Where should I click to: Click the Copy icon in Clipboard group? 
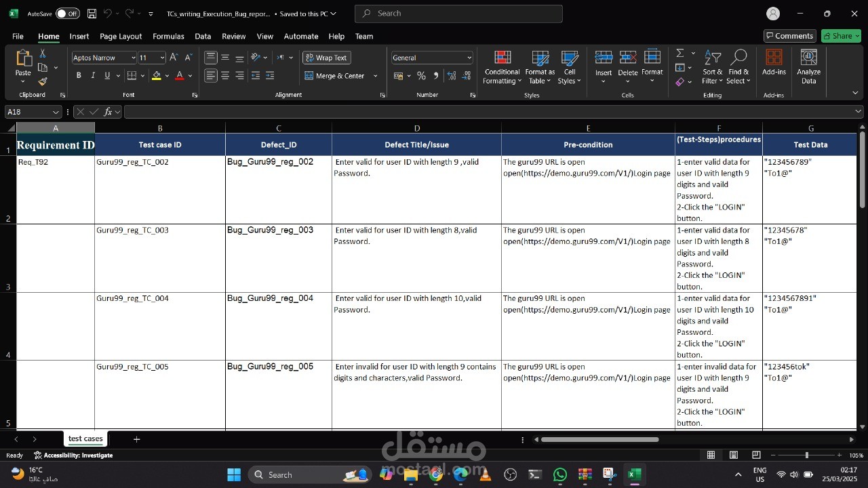point(43,68)
